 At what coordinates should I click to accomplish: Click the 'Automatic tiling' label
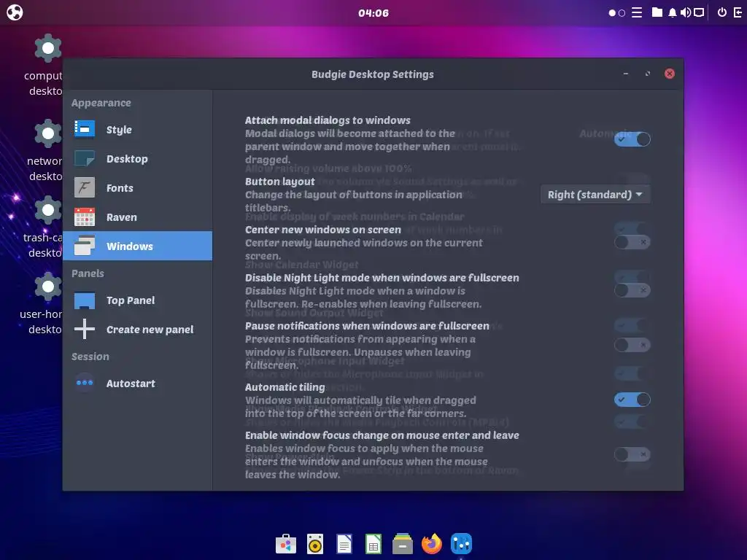tap(285, 387)
